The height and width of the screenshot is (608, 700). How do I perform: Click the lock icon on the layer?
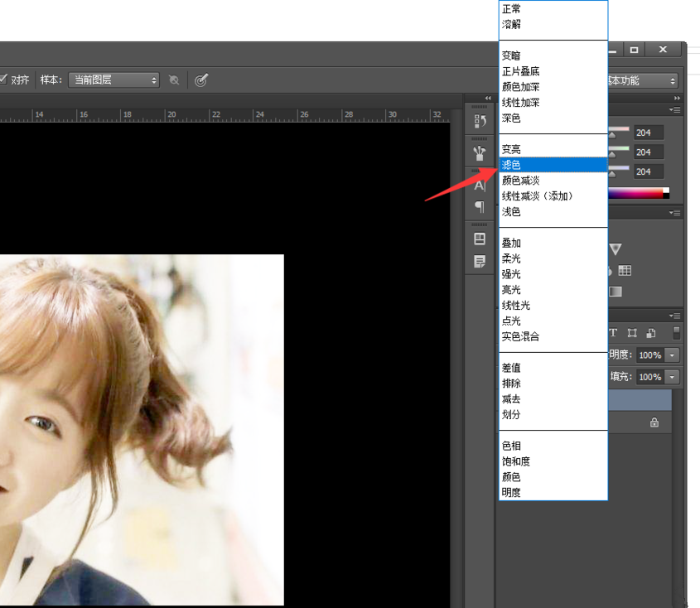point(654,422)
